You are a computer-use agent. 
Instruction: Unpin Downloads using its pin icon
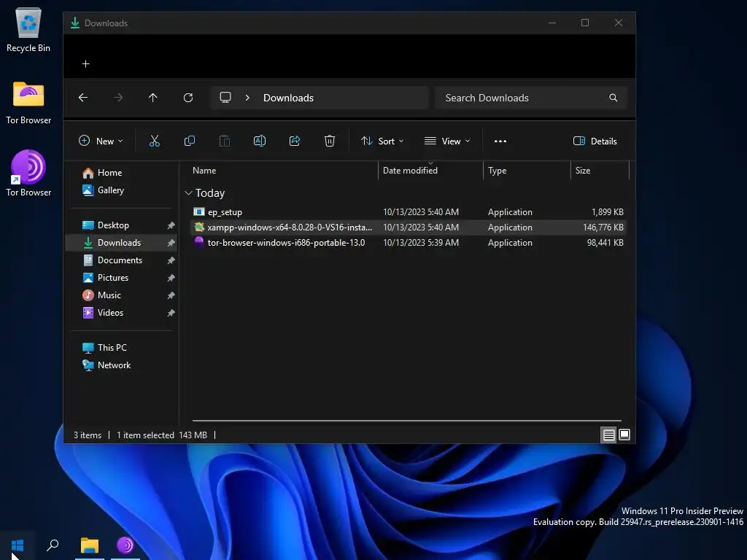coord(171,243)
